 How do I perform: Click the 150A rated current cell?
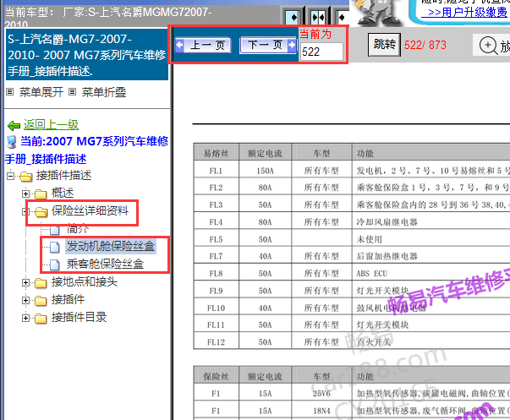pos(265,171)
